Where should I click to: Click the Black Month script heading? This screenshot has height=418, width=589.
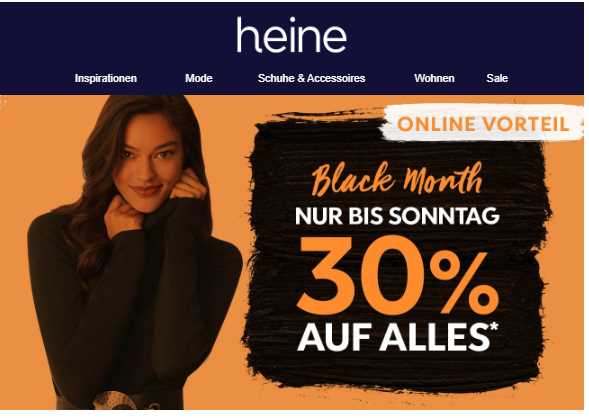tap(397, 179)
